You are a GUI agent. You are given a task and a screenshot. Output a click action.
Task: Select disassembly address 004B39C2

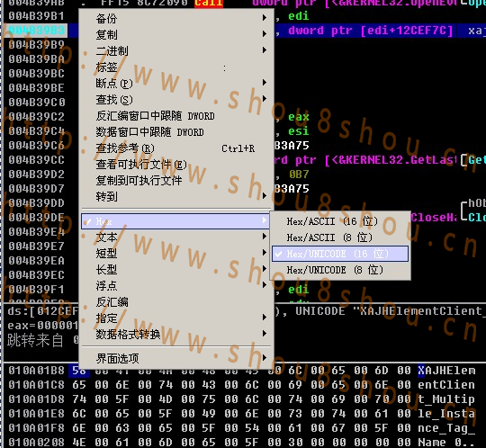click(36, 116)
